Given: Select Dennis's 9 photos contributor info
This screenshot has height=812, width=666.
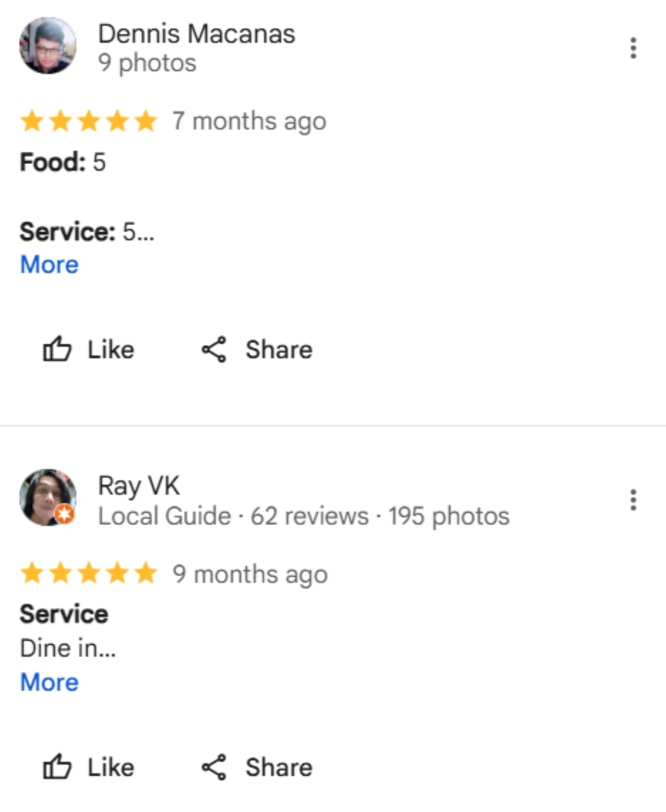Looking at the screenshot, I should point(147,63).
